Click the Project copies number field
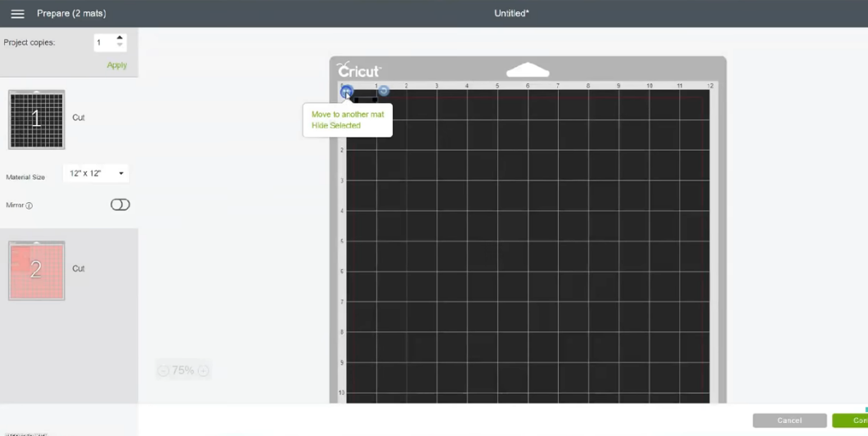868x436 pixels. point(104,43)
